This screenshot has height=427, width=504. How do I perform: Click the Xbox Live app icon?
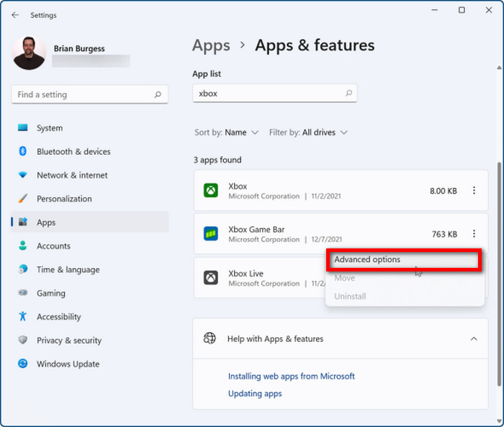211,277
